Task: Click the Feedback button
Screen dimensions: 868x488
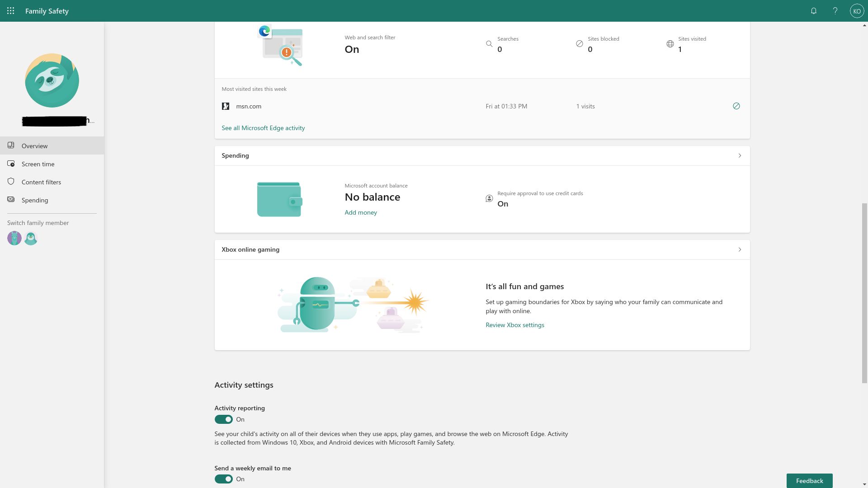Action: [x=809, y=481]
